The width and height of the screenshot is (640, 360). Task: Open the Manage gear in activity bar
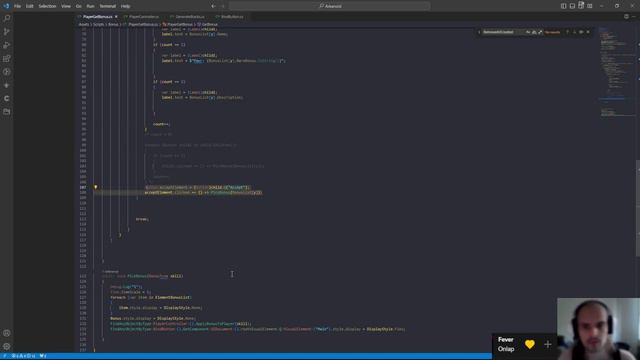[7, 346]
